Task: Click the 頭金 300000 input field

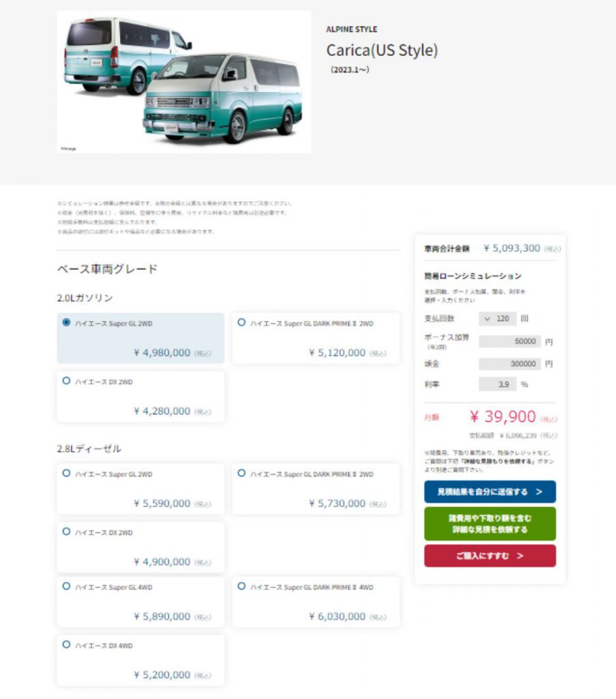Action: [x=510, y=364]
